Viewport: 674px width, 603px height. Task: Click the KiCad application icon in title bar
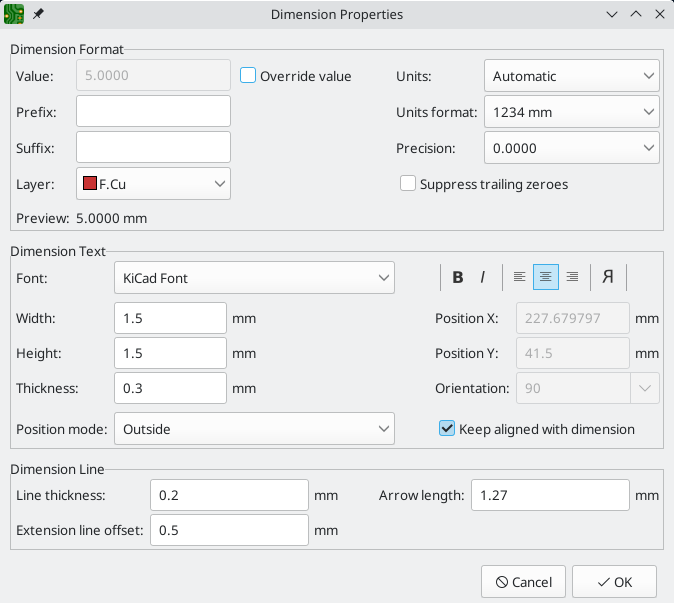coord(15,15)
